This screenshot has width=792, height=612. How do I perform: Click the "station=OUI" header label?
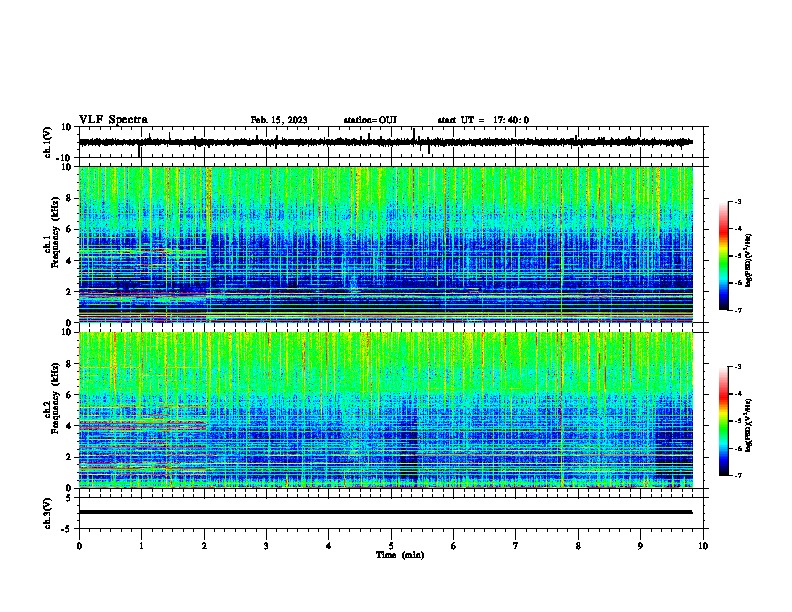pyautogui.click(x=370, y=120)
